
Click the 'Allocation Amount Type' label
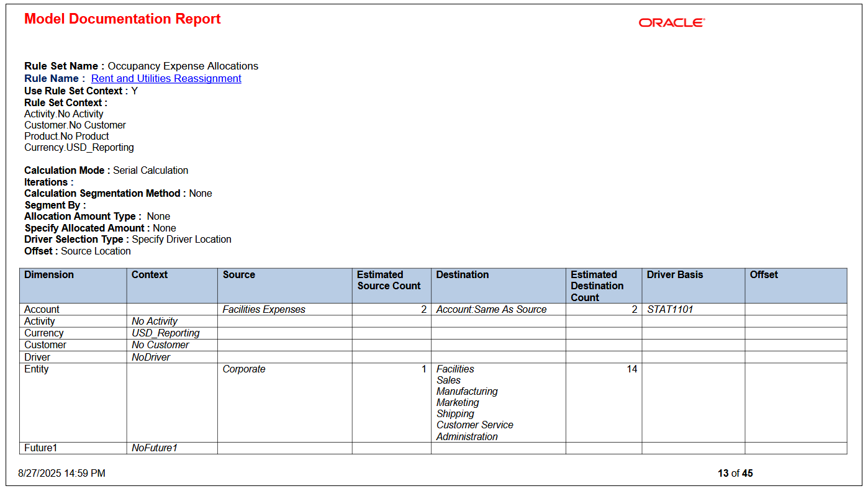point(83,216)
